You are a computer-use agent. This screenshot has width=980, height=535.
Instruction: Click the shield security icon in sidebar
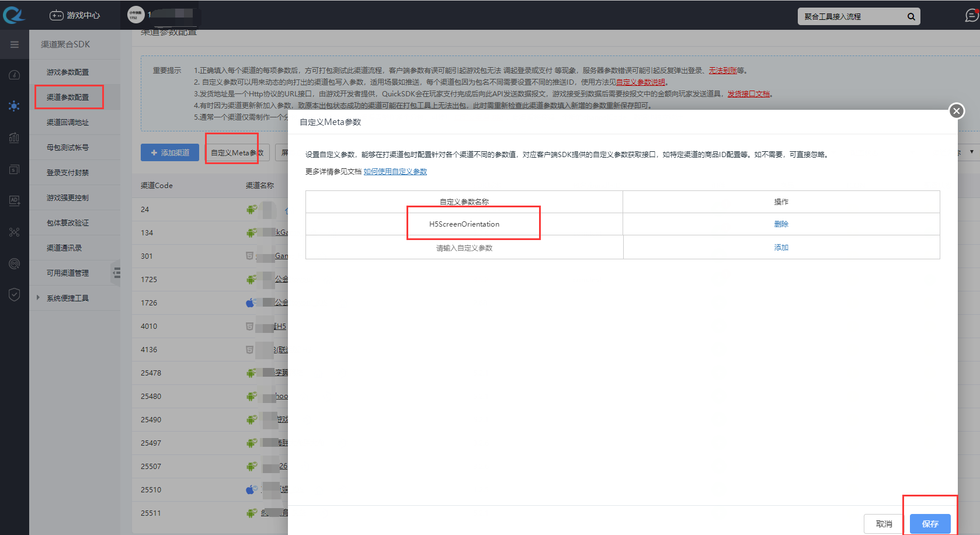15,294
